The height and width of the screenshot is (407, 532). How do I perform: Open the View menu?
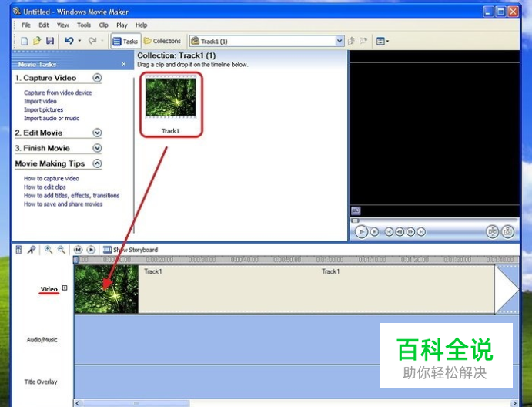[x=63, y=25]
